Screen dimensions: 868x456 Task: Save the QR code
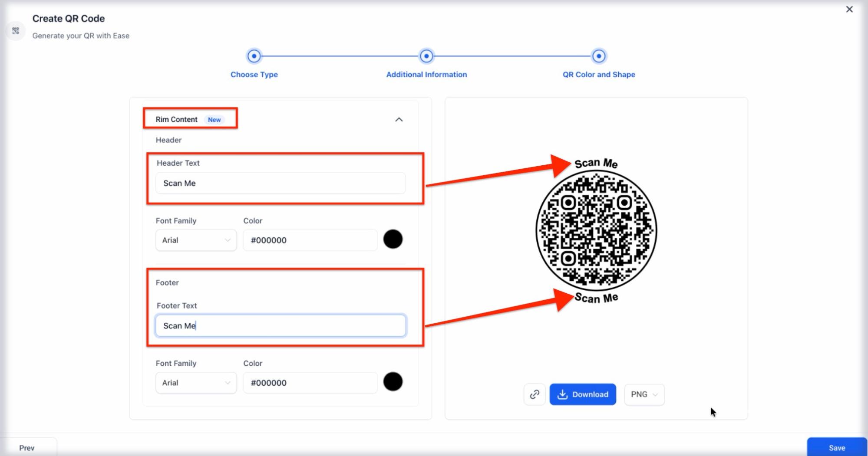837,448
